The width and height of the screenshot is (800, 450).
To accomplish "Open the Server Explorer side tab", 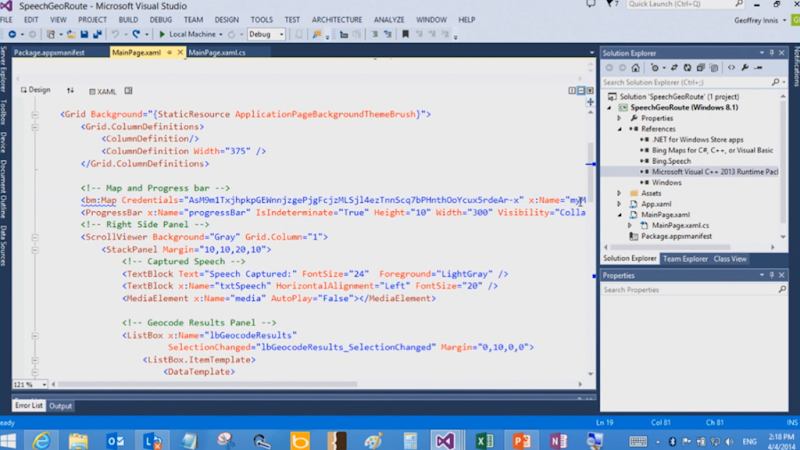I will coord(4,70).
